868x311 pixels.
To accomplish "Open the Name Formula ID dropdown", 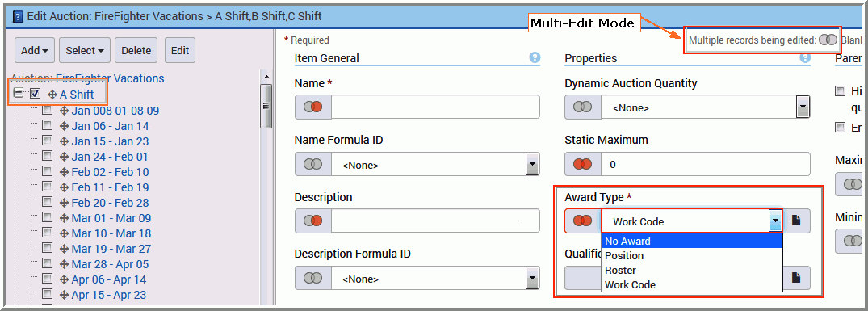I will pos(532,164).
